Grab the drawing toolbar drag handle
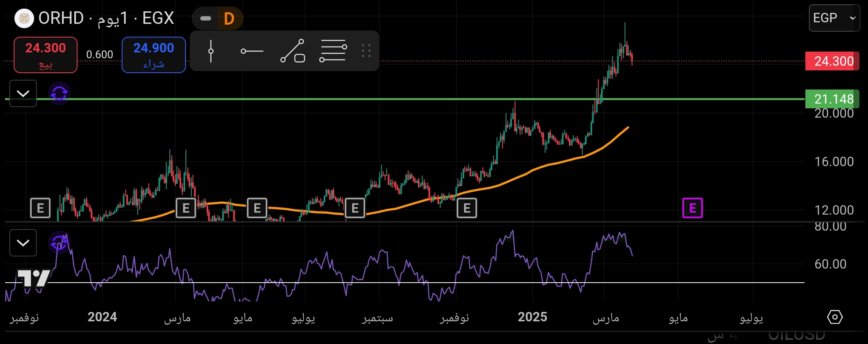The width and height of the screenshot is (868, 344). (366, 51)
